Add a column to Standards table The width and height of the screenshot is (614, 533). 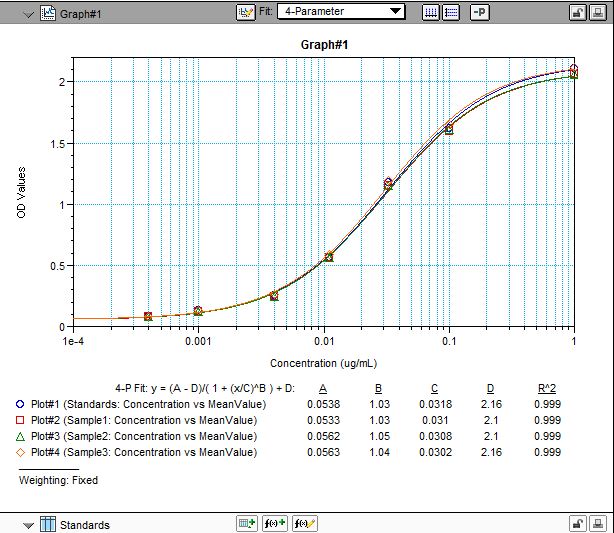point(247,524)
